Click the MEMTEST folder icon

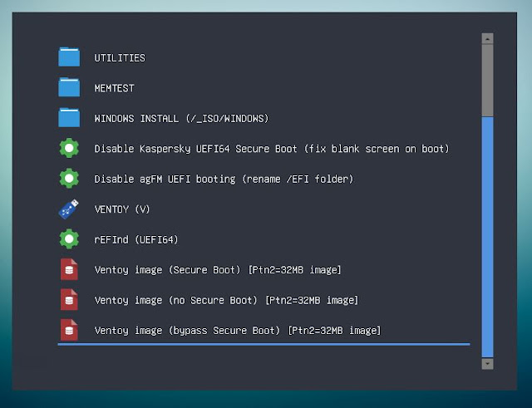69,87
